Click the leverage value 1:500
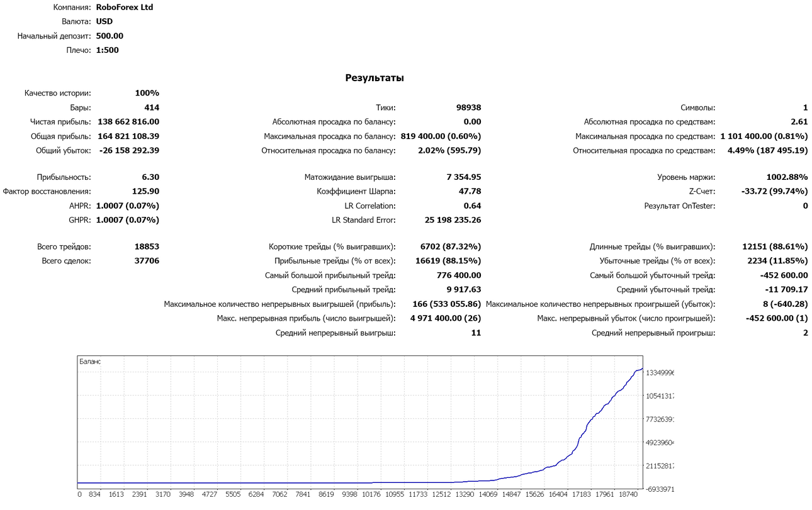 pyautogui.click(x=107, y=50)
